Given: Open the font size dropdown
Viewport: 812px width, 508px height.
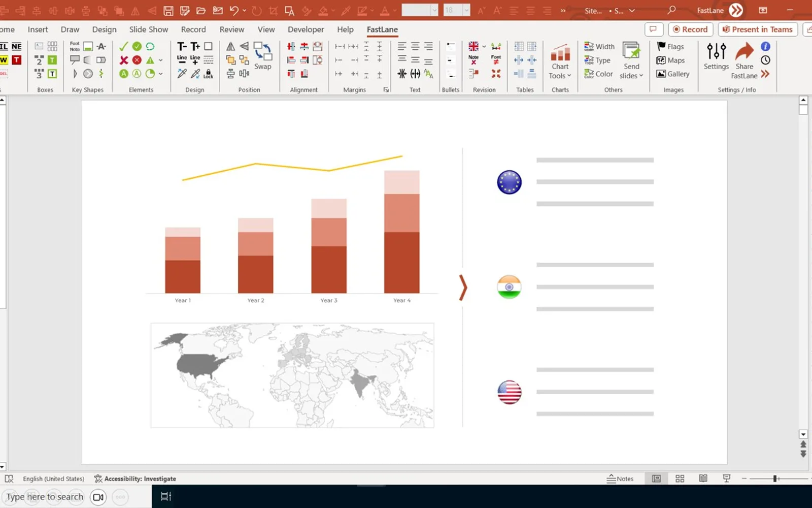Looking at the screenshot, I should 466,10.
